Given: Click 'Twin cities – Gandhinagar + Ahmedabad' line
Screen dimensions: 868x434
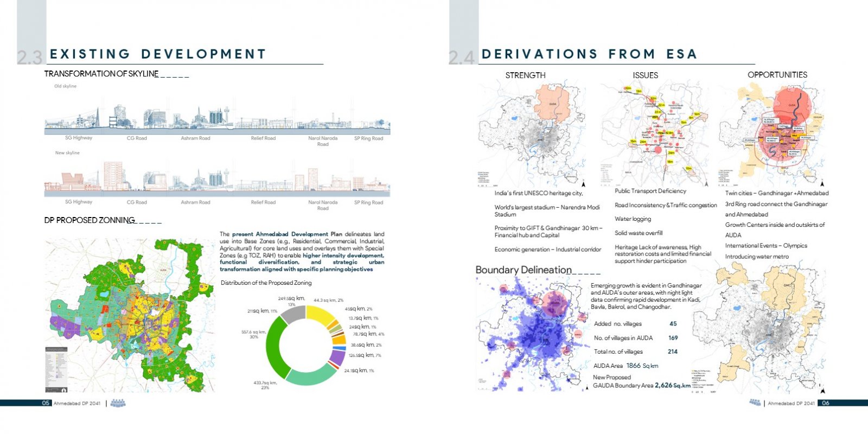Looking at the screenshot, I should [777, 193].
